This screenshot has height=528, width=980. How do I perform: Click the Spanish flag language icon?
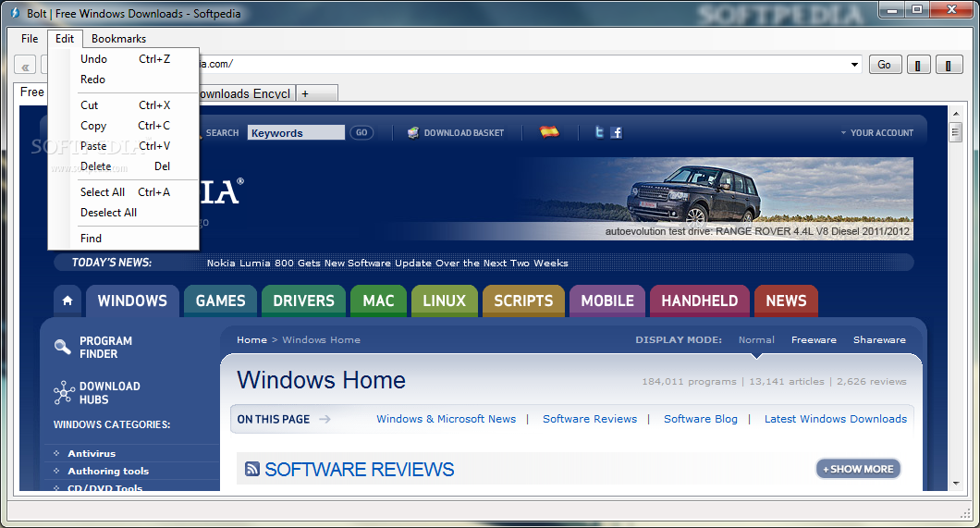tap(549, 132)
